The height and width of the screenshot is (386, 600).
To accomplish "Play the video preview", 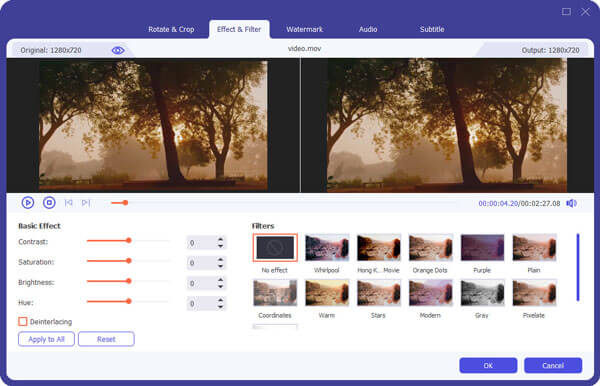I will [28, 202].
